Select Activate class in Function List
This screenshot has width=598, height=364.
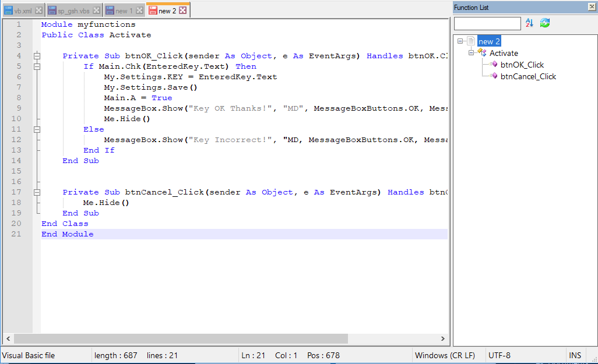pos(504,53)
